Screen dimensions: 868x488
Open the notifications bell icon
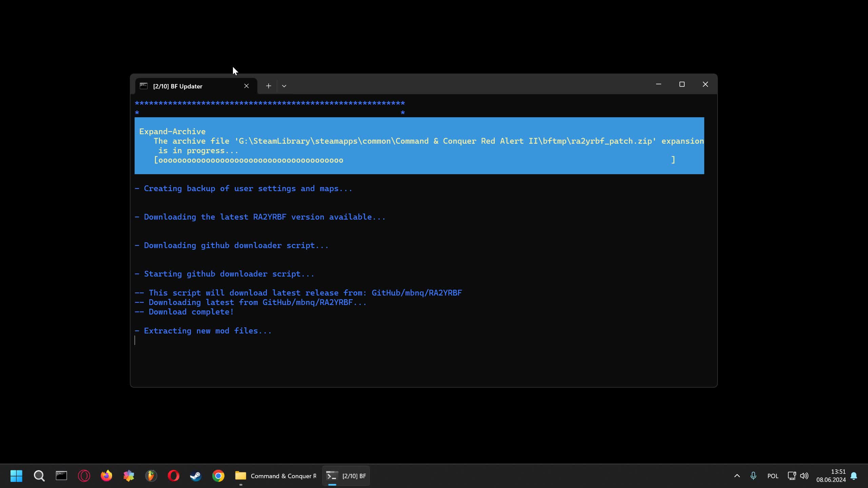click(x=854, y=476)
